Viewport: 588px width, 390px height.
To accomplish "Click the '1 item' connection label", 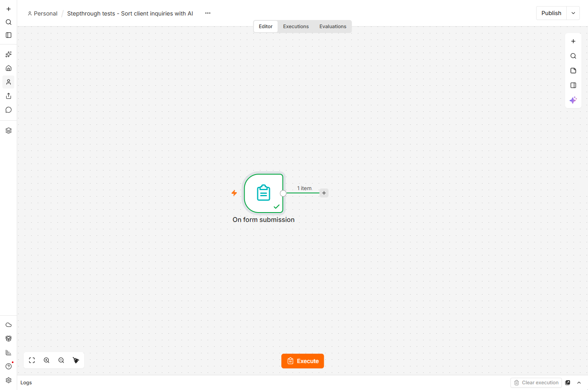I will click(x=305, y=188).
